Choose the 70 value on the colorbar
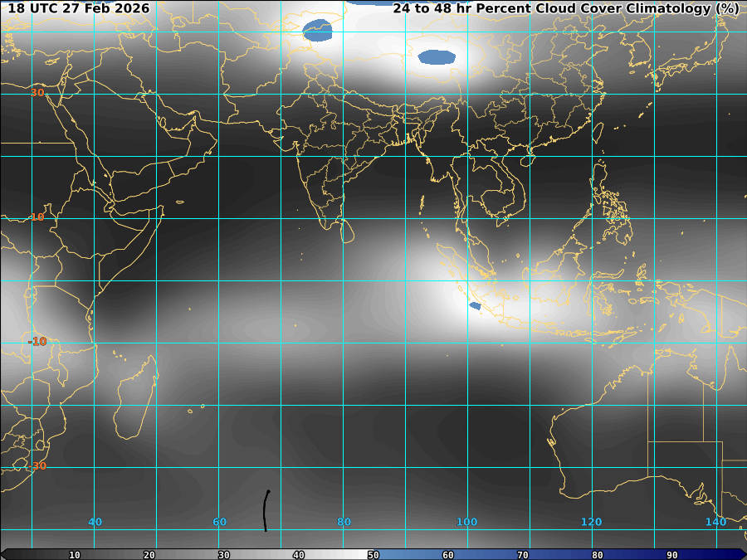This screenshot has height=560, width=747. click(523, 554)
